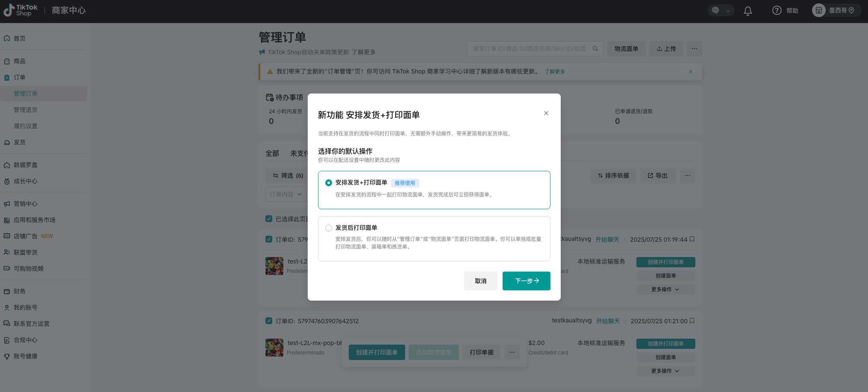
Task: Click the notification bell icon
Action: pos(747,11)
